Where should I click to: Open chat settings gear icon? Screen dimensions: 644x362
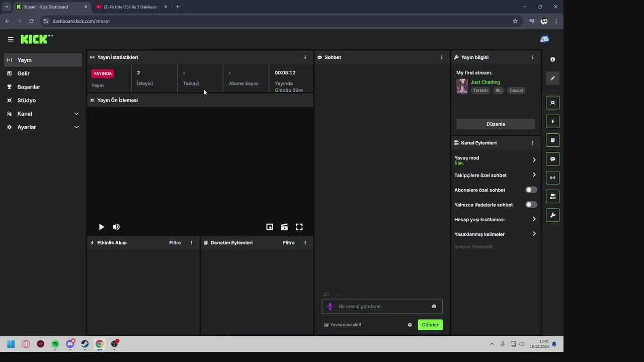[410, 325]
